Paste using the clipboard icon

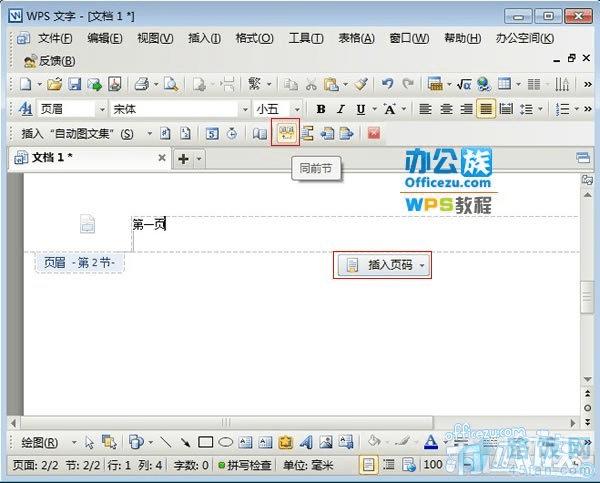pyautogui.click(x=331, y=84)
